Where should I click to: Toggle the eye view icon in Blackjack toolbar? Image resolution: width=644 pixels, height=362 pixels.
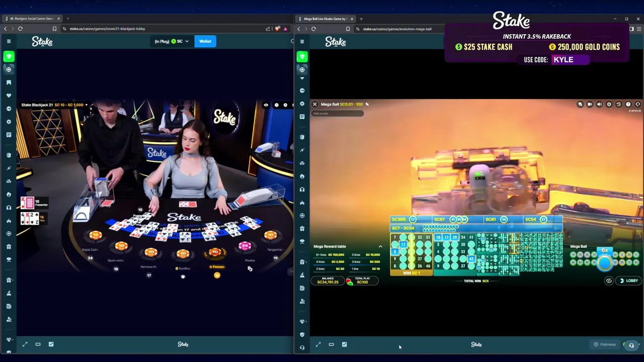[x=266, y=105]
